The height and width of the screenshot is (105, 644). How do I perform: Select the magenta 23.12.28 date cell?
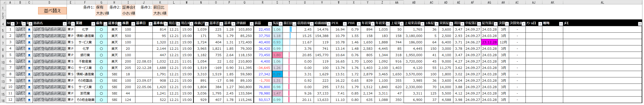coord(489,42)
